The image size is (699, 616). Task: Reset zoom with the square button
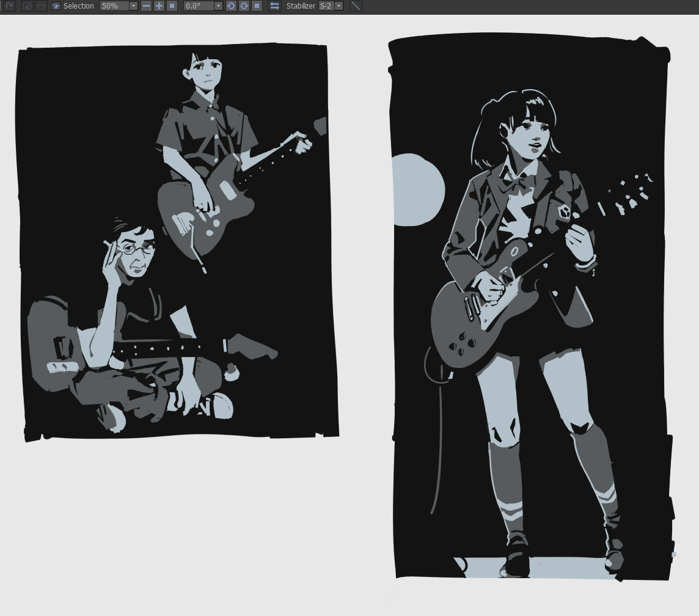[x=172, y=5]
